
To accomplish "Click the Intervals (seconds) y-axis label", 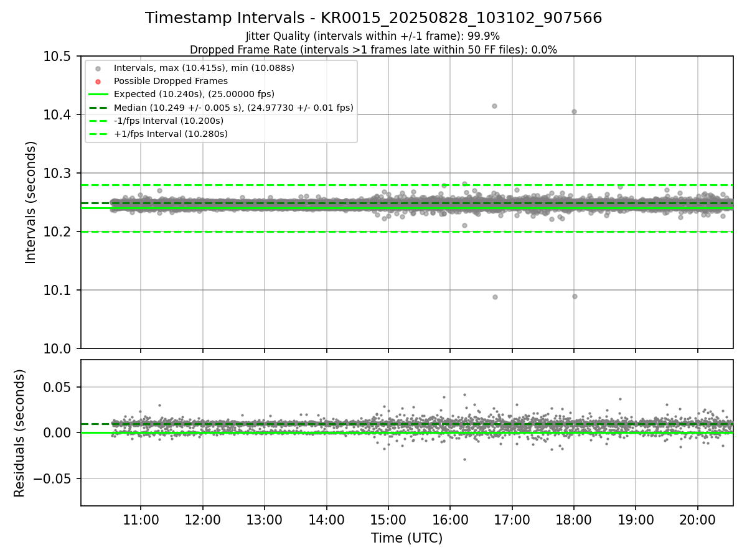I will click(x=31, y=202).
